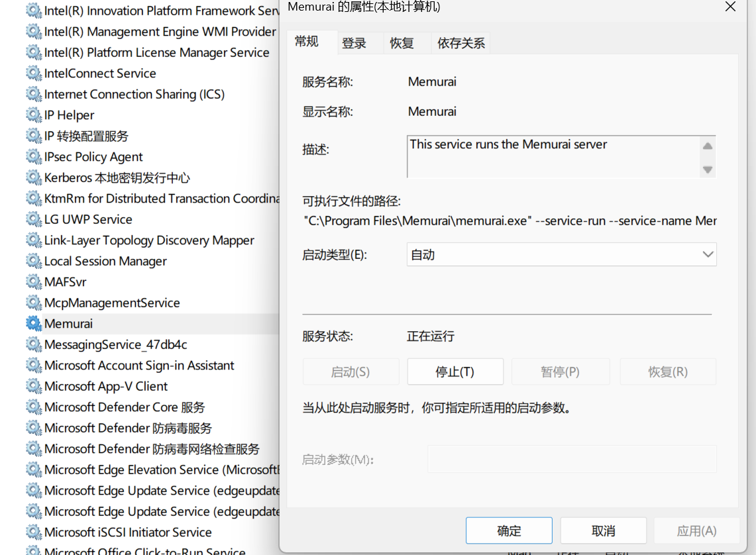Select Link-Layer Topology Discovery Mapper name
This screenshot has height=555, width=756.
pos(150,240)
